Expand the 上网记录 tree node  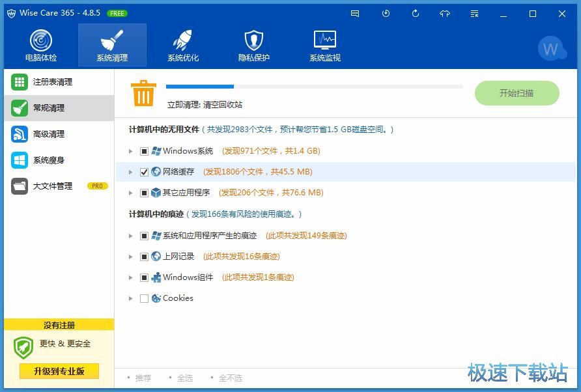(x=130, y=257)
